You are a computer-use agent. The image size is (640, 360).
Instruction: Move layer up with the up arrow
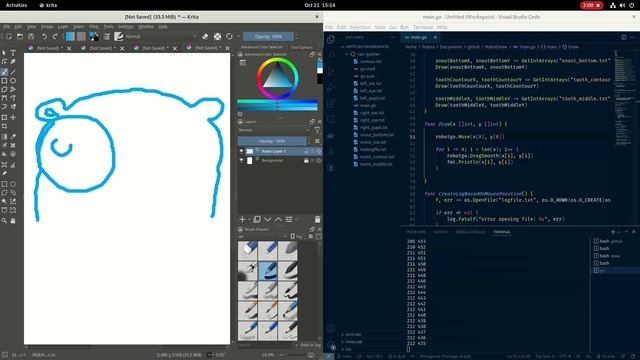[x=278, y=220]
